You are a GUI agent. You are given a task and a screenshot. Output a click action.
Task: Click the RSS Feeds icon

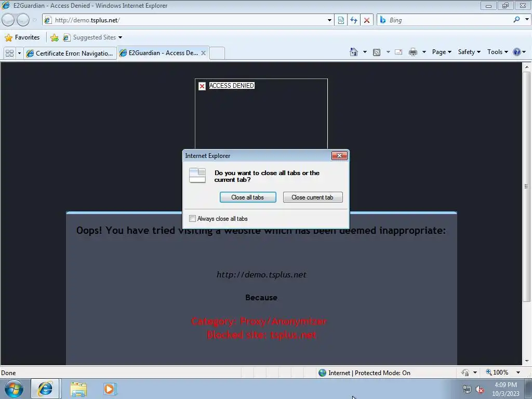tap(377, 52)
